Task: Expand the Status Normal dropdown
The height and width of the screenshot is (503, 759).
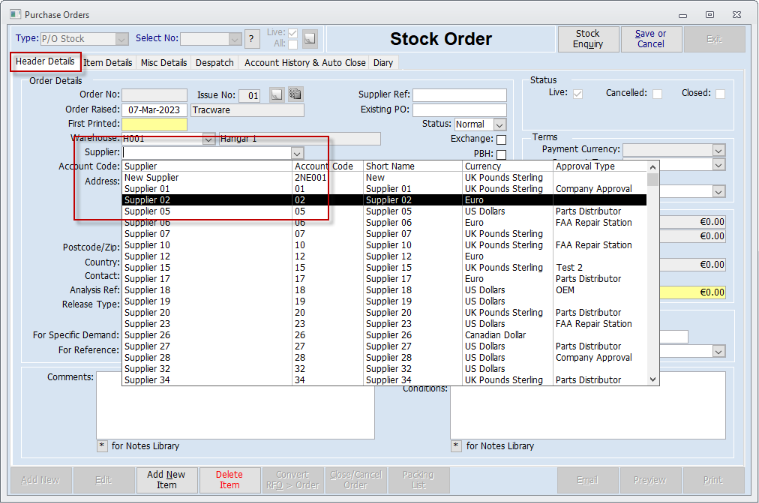Action: click(x=500, y=125)
